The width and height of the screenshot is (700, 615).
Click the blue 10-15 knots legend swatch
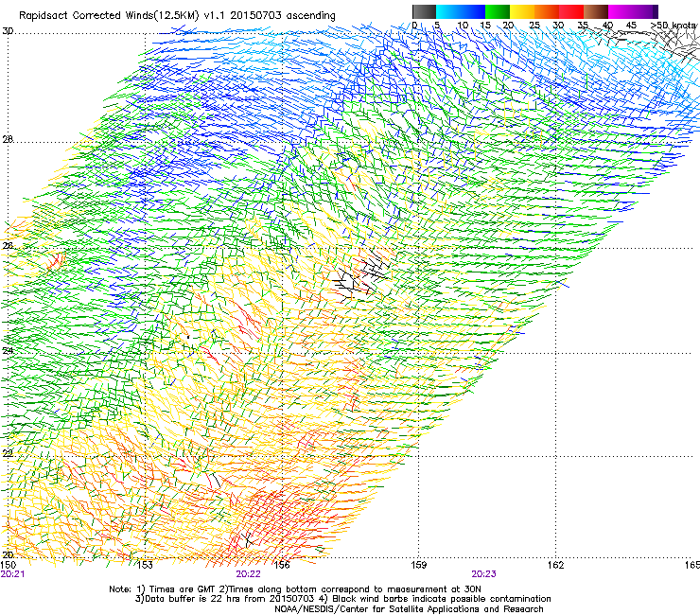point(473,11)
